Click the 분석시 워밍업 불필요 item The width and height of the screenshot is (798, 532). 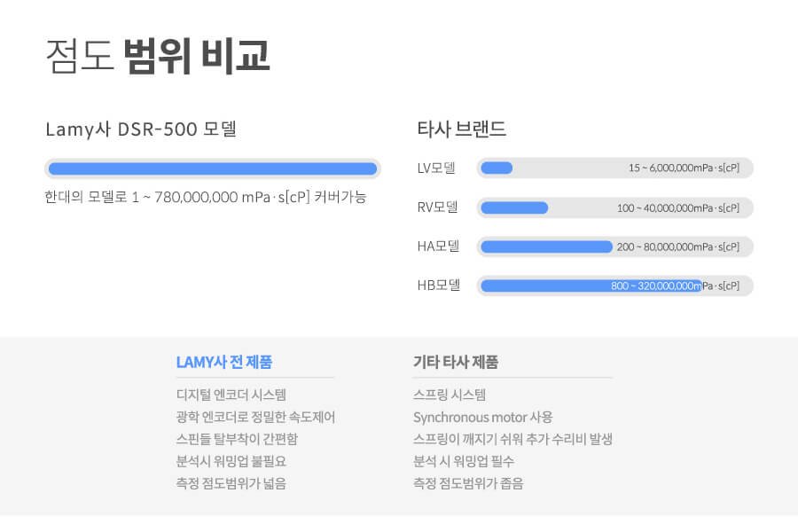pos(231,461)
